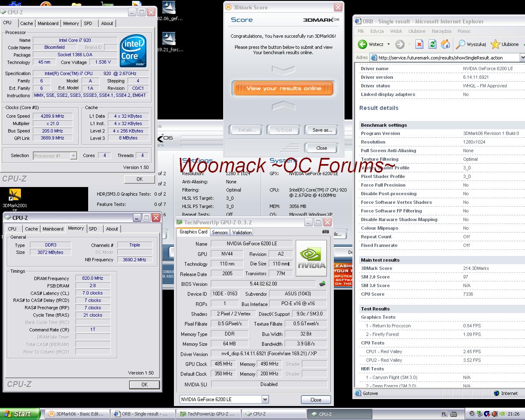
Task: Switch to 3DMark06 Basic Edition taskbar button
Action: coord(77,414)
